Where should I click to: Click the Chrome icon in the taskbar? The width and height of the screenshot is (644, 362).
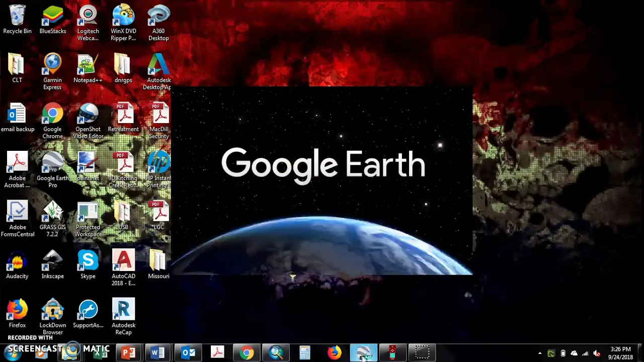pos(247,352)
